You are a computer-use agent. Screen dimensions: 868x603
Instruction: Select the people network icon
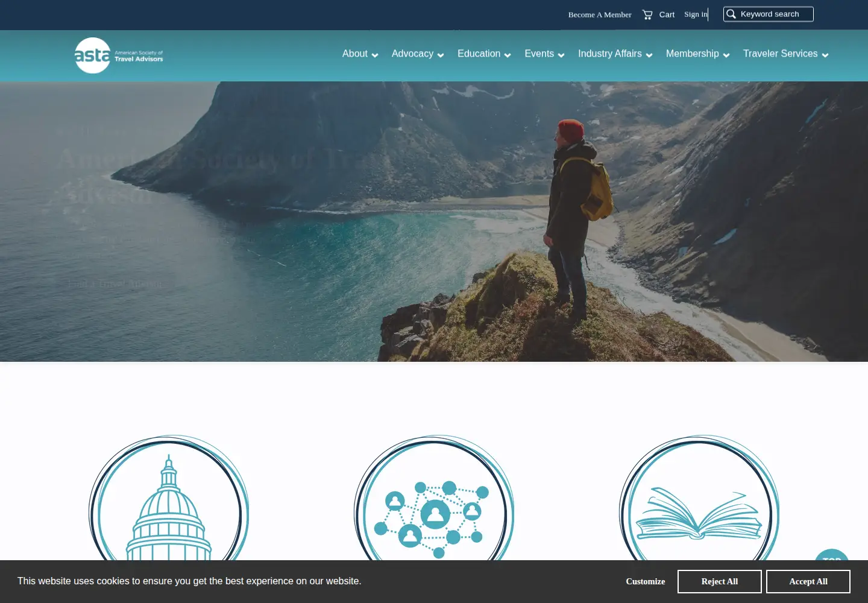click(x=434, y=498)
